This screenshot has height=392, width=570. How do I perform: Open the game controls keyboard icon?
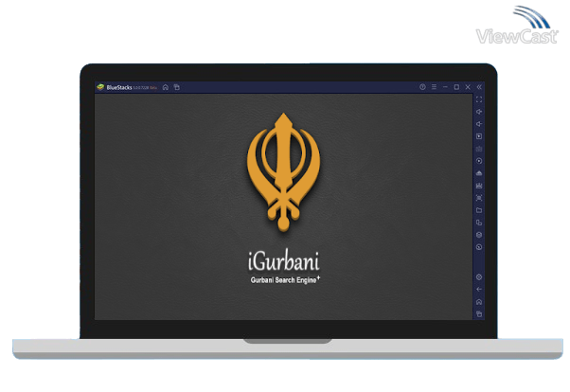479,149
